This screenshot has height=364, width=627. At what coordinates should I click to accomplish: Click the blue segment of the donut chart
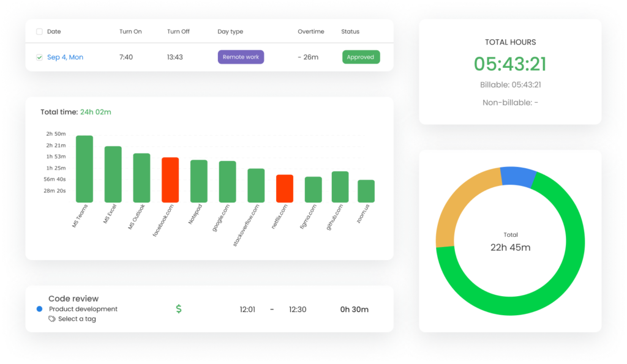(x=517, y=176)
